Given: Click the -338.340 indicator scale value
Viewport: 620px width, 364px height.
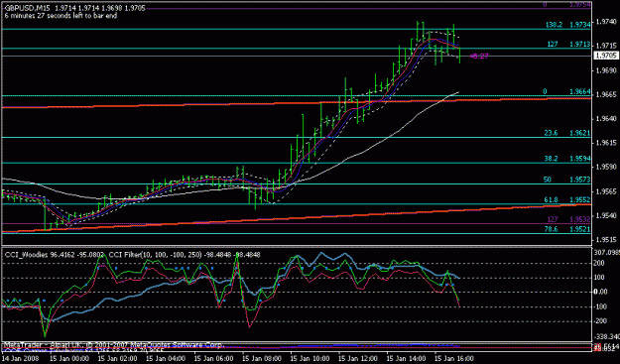Looking at the screenshot, I should click(606, 337).
